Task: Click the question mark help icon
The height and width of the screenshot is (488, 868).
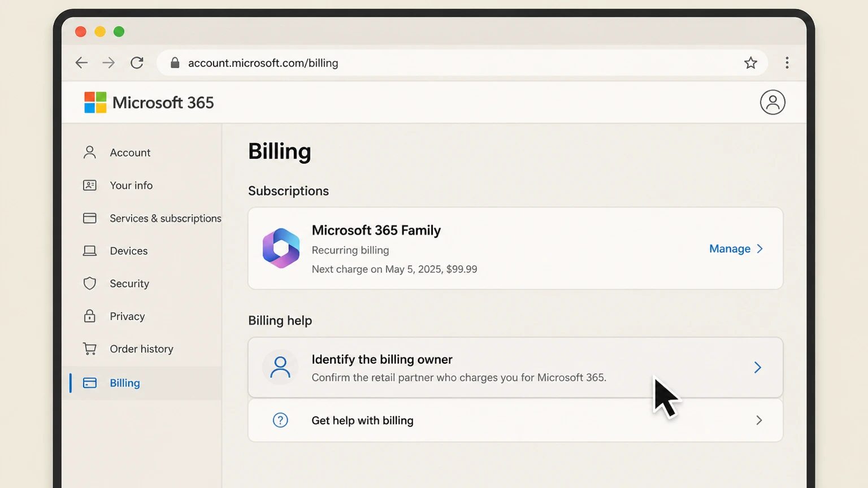Action: [x=280, y=420]
